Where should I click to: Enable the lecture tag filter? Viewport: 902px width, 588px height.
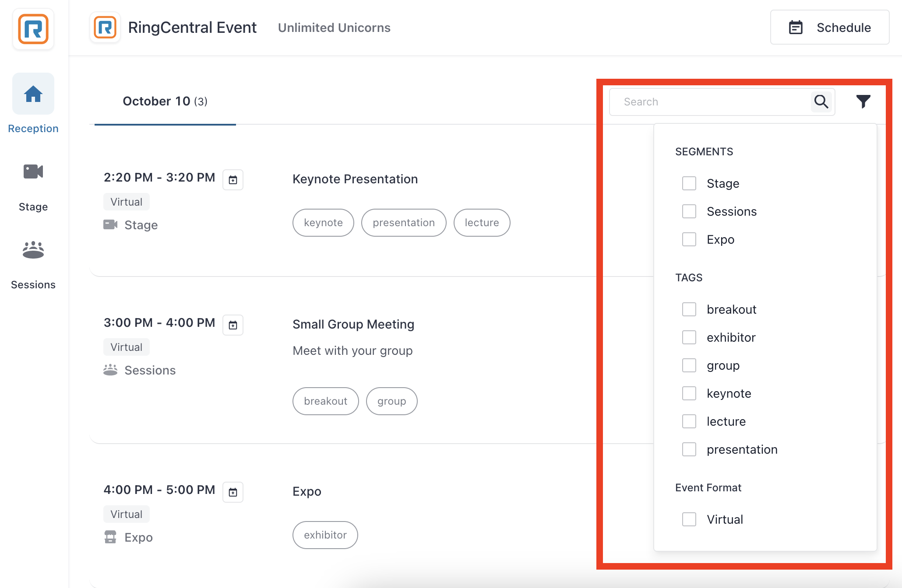pyautogui.click(x=689, y=421)
